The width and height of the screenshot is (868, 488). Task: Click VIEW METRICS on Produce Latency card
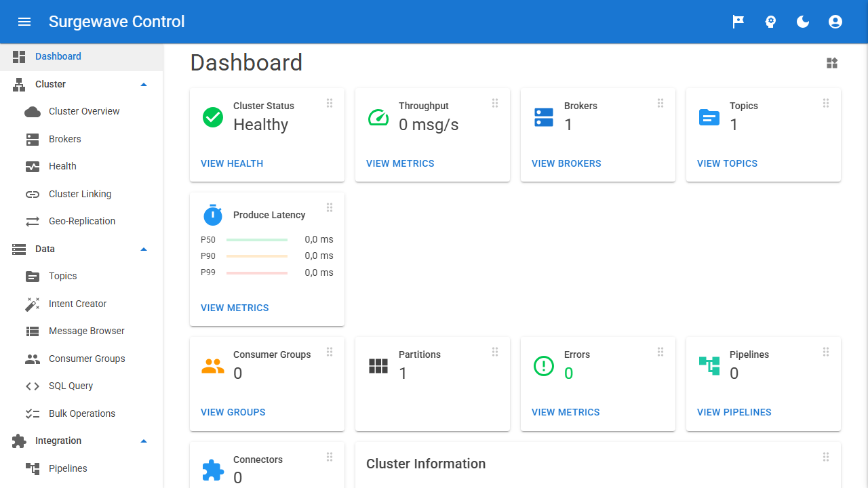[235, 308]
